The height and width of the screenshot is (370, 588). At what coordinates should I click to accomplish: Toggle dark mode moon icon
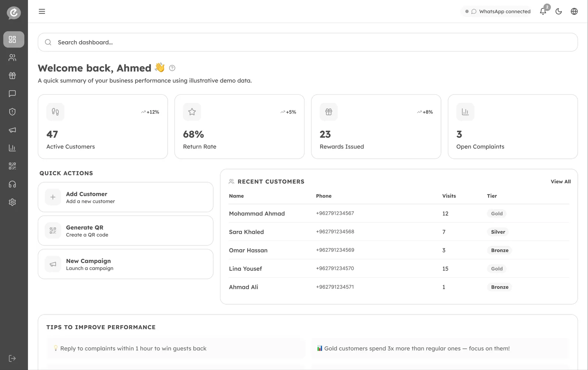coord(559,11)
